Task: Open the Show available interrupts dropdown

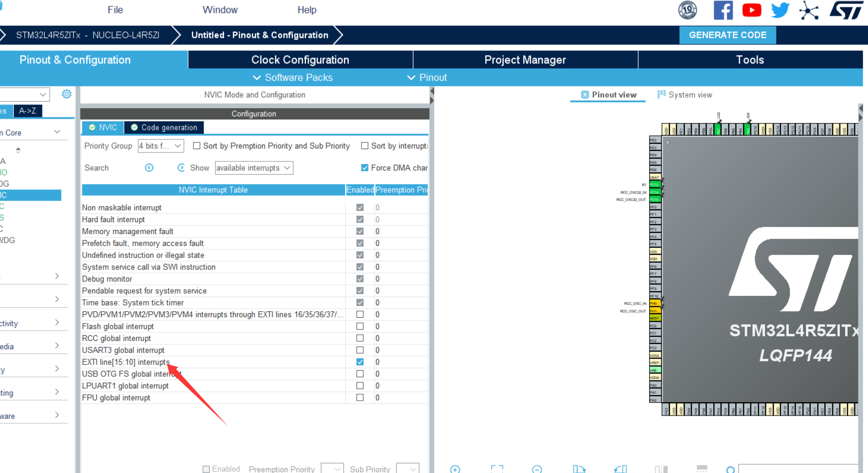Action: coord(254,168)
